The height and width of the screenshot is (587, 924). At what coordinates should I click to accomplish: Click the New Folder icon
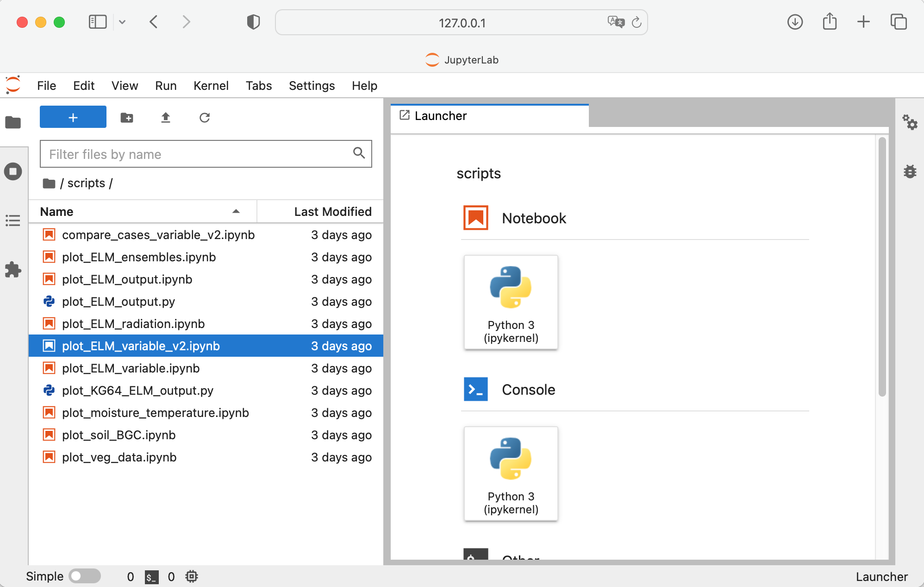(127, 118)
